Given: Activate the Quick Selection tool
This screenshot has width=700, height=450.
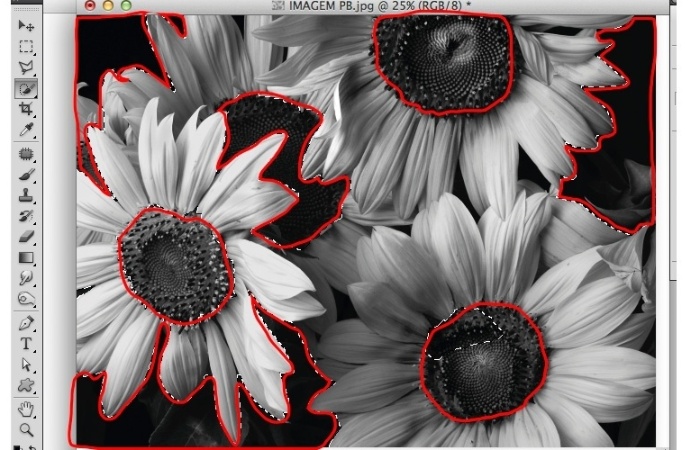Looking at the screenshot, I should [26, 89].
